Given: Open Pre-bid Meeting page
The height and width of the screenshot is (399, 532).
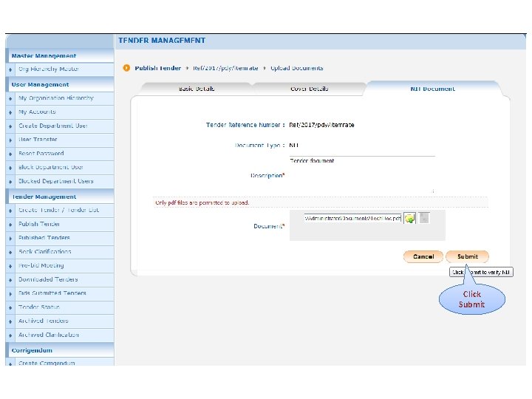Looking at the screenshot, I should [41, 266].
